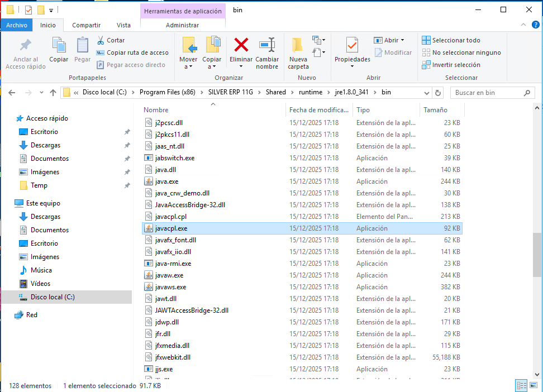This screenshot has width=543, height=392.
Task: Click Anclar al Acceso rápido pin
Action: 26,54
